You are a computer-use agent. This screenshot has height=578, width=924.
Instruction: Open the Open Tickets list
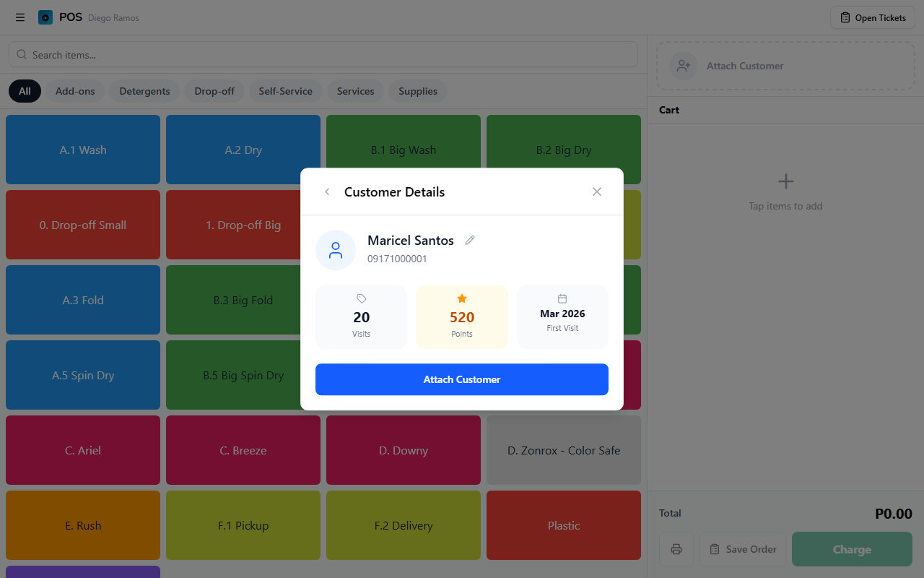(873, 18)
